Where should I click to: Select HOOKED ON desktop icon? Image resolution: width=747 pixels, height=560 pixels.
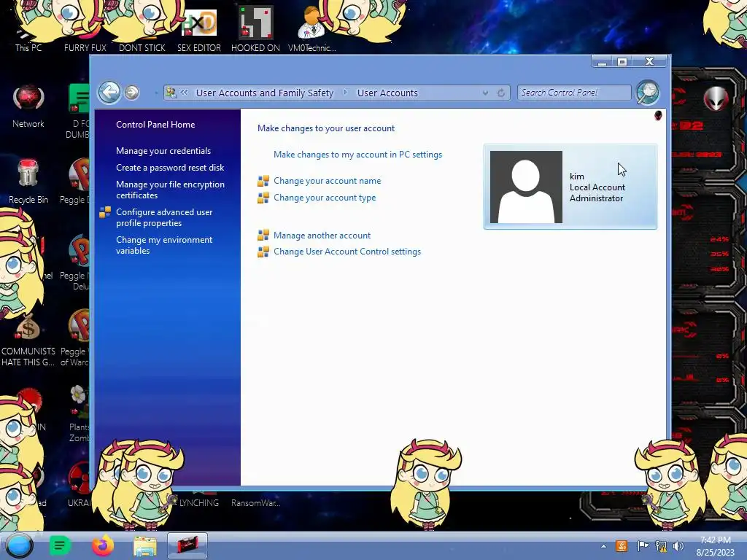coord(255,28)
